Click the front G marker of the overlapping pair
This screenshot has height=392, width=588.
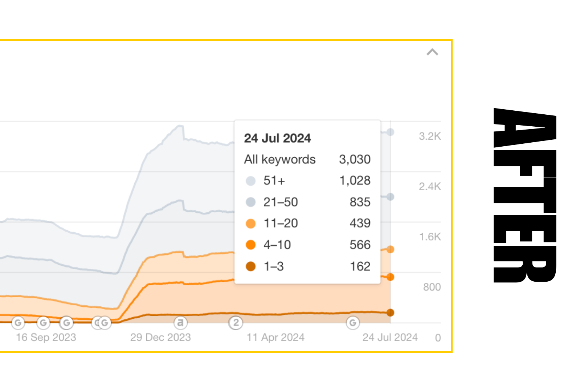(x=105, y=322)
